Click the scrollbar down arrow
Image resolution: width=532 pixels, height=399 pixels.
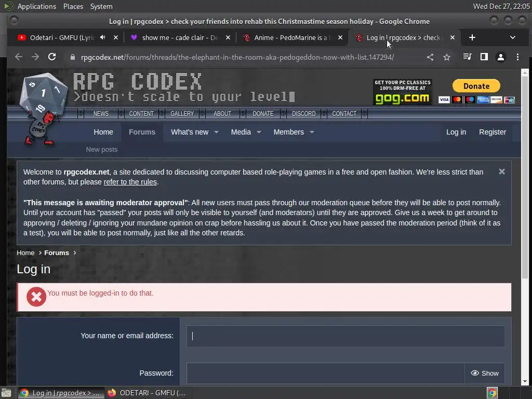coord(525,381)
